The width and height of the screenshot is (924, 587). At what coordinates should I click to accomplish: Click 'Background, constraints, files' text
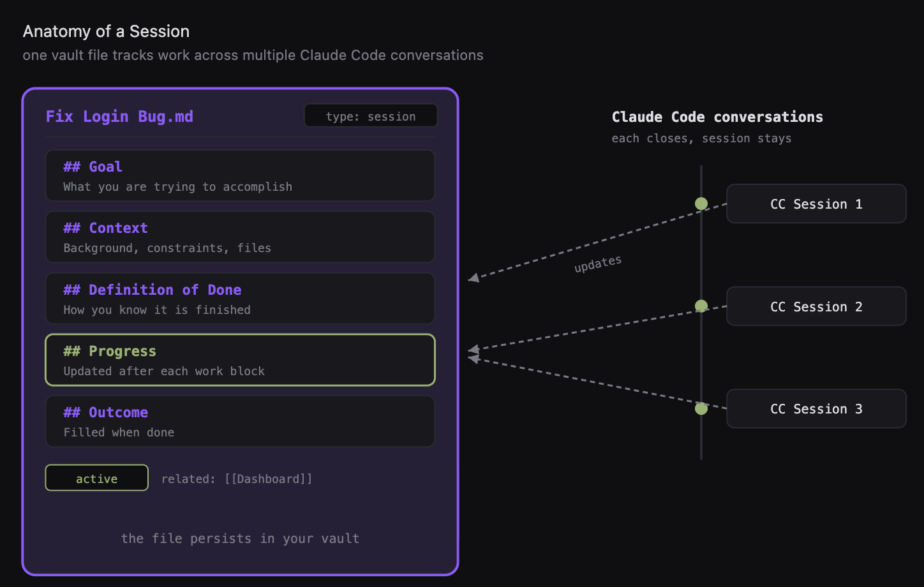pos(167,248)
